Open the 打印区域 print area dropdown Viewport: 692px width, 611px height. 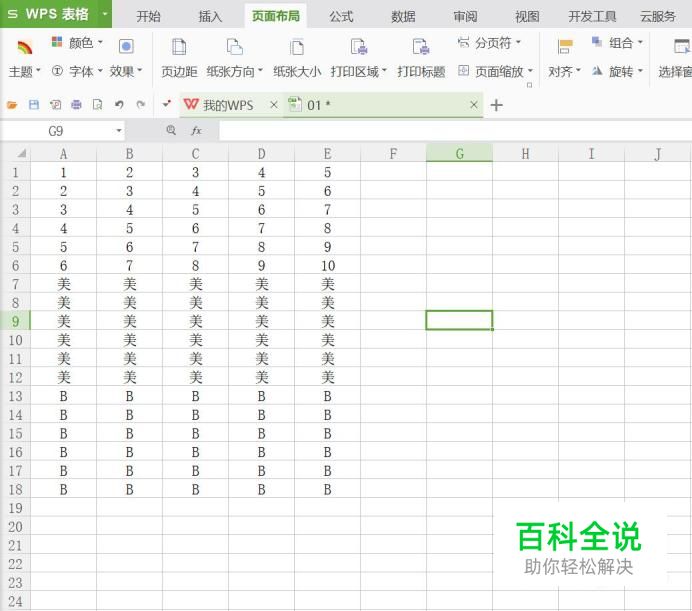click(358, 71)
